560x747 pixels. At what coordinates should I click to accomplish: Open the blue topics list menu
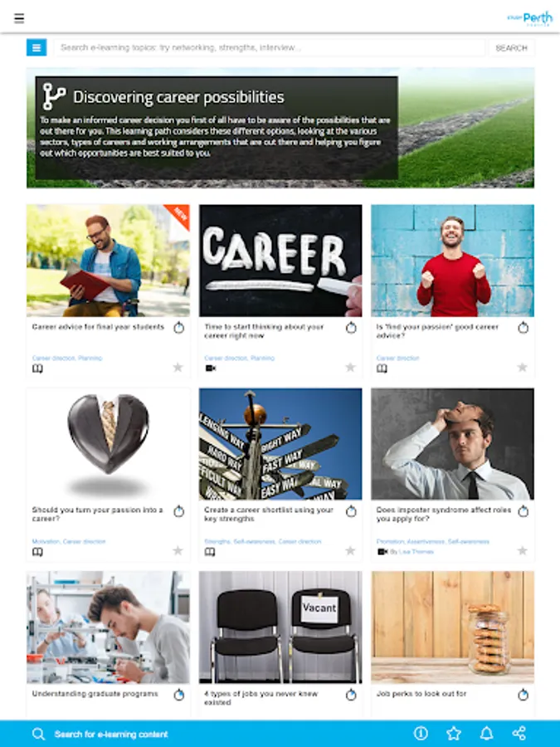[37, 47]
